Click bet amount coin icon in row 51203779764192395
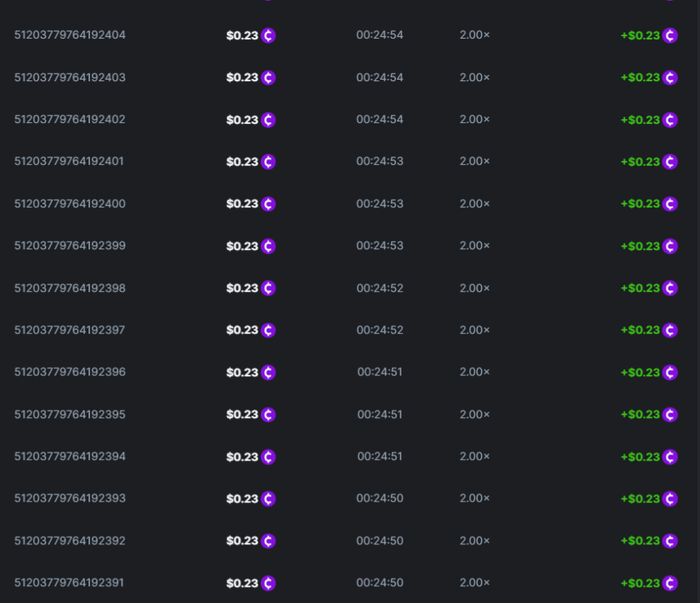 pyautogui.click(x=268, y=415)
